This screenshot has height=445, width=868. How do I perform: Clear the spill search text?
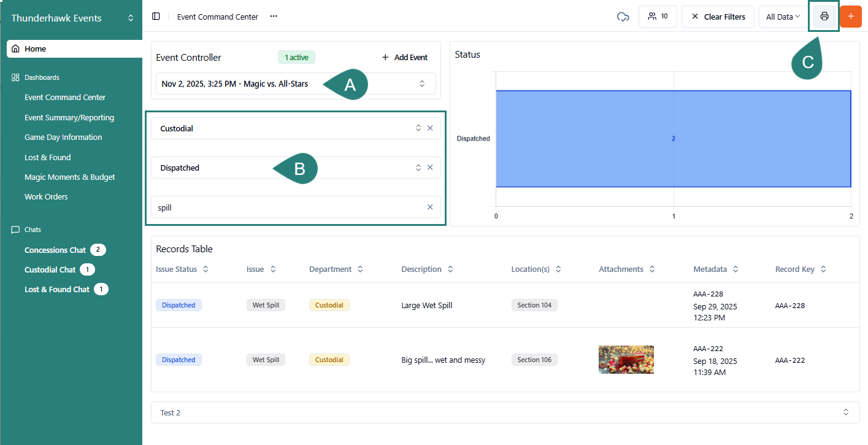coord(430,207)
